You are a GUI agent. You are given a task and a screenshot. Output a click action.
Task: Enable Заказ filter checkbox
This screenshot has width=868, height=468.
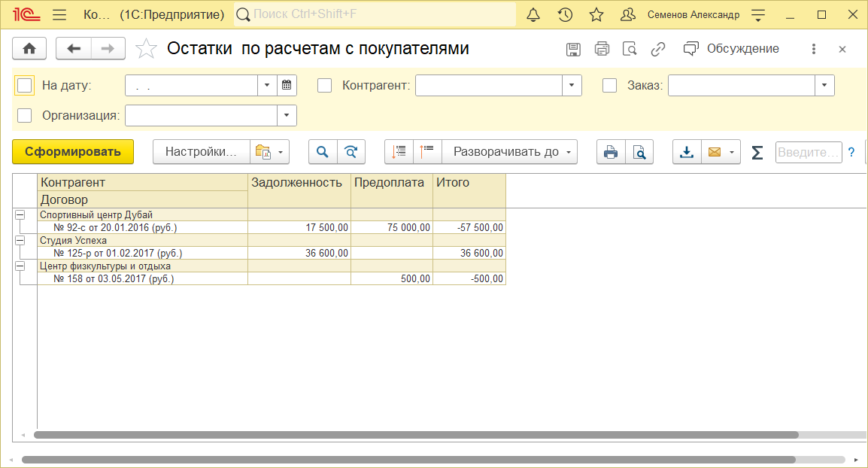pyautogui.click(x=609, y=85)
